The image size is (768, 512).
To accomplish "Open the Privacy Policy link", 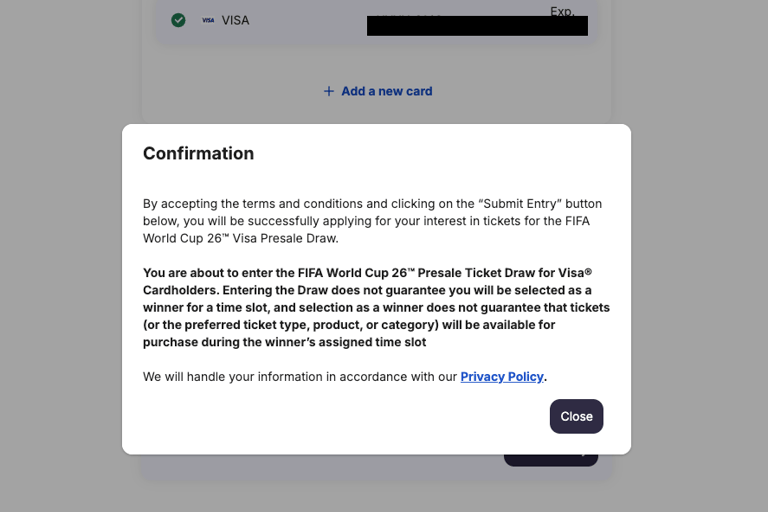I will [502, 377].
